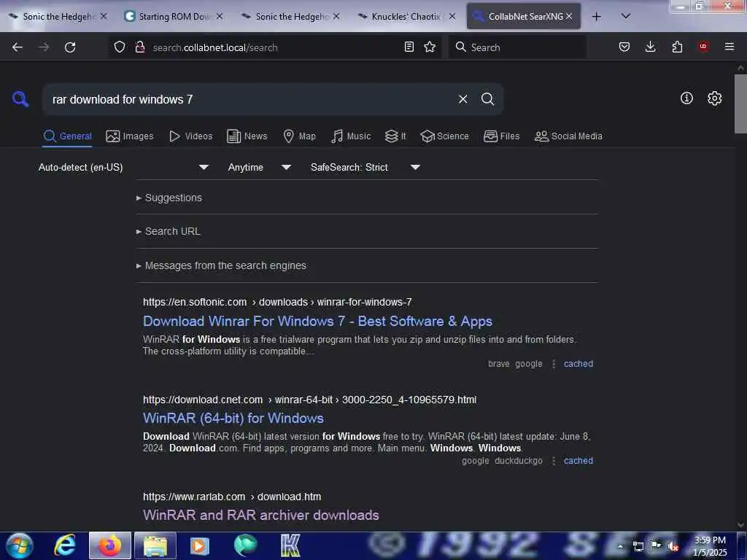Show hidden system tray icons
The width and height of the screenshot is (747, 560).
(620, 546)
